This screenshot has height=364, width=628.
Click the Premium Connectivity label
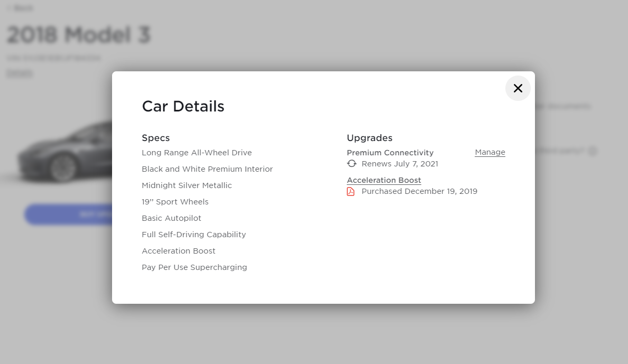coord(390,153)
